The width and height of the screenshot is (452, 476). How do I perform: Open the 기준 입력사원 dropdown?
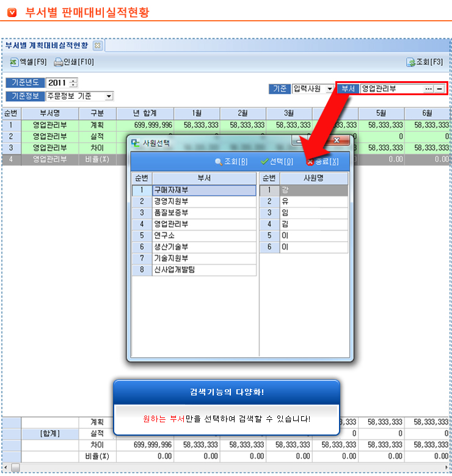tap(330, 88)
